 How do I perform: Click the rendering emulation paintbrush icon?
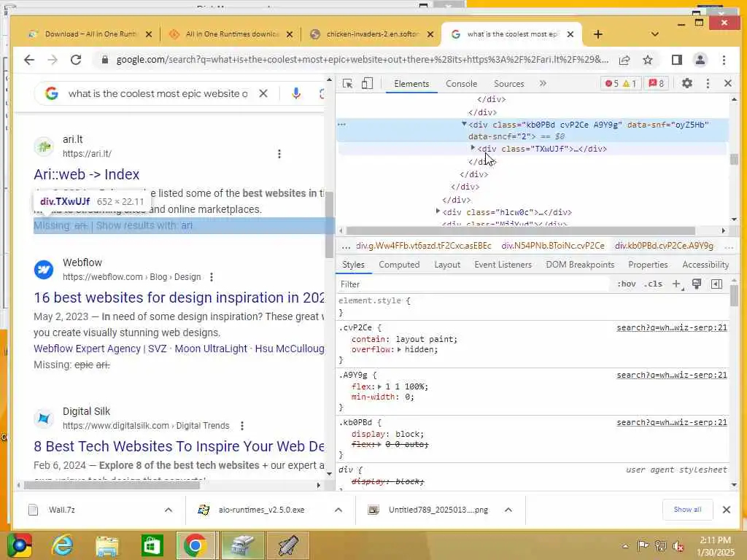697,284
